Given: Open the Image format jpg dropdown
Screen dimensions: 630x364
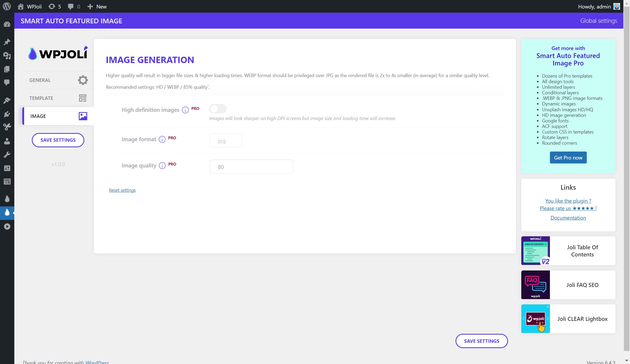Looking at the screenshot, I should point(226,140).
